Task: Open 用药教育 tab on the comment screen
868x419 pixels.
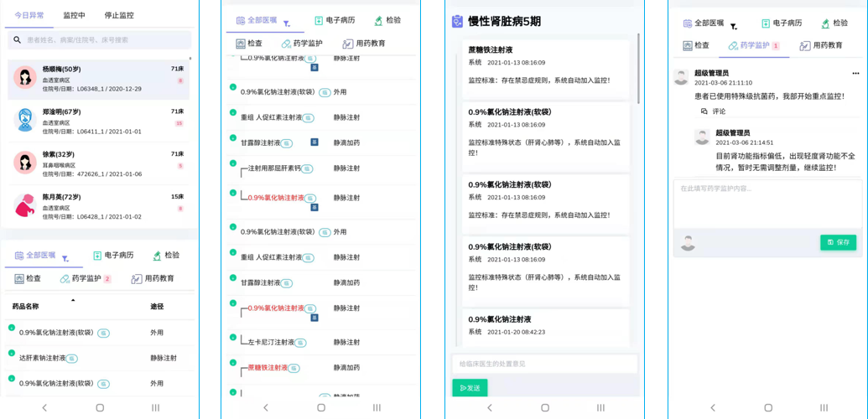Action: point(821,46)
